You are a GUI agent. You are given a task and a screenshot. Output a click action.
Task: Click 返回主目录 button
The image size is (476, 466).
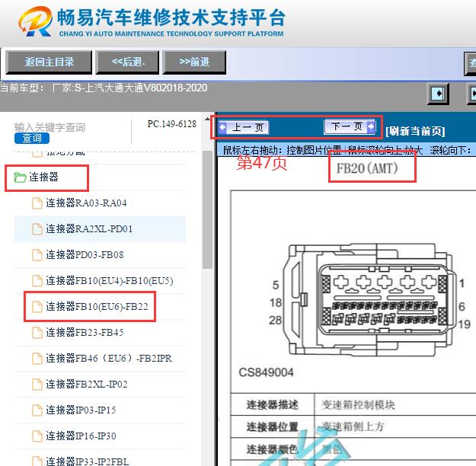pyautogui.click(x=49, y=62)
